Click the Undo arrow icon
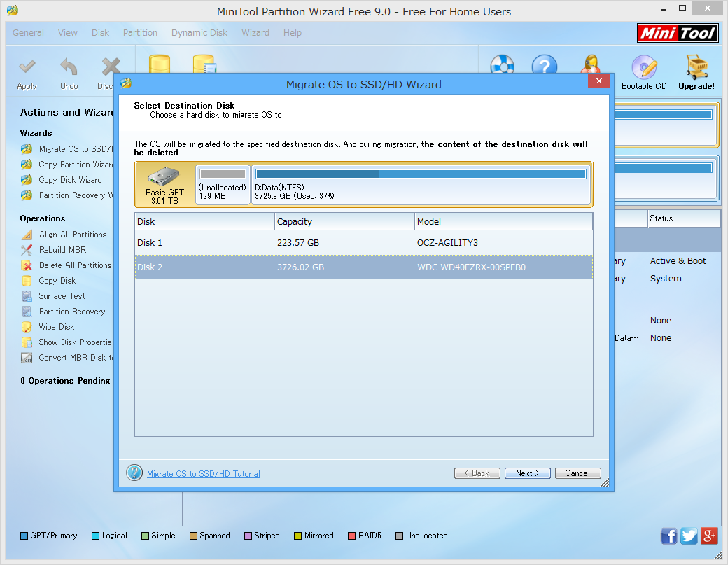The width and height of the screenshot is (728, 565). (x=69, y=67)
